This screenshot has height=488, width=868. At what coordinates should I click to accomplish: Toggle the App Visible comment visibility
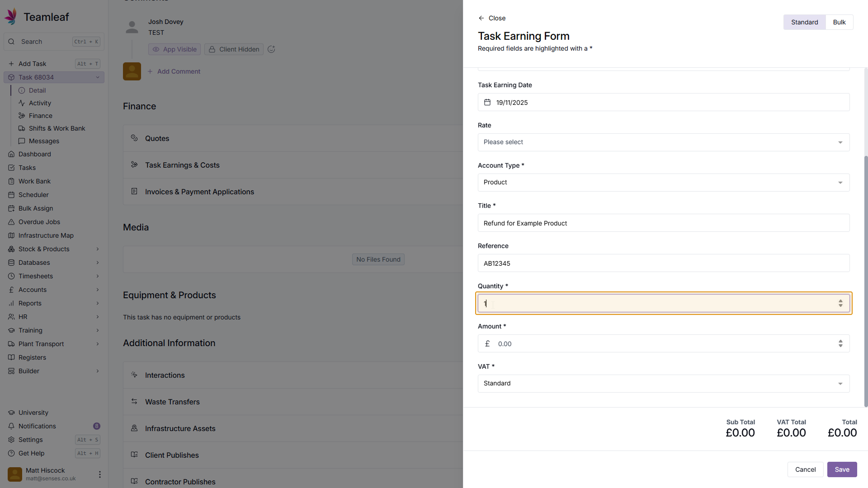tap(175, 49)
